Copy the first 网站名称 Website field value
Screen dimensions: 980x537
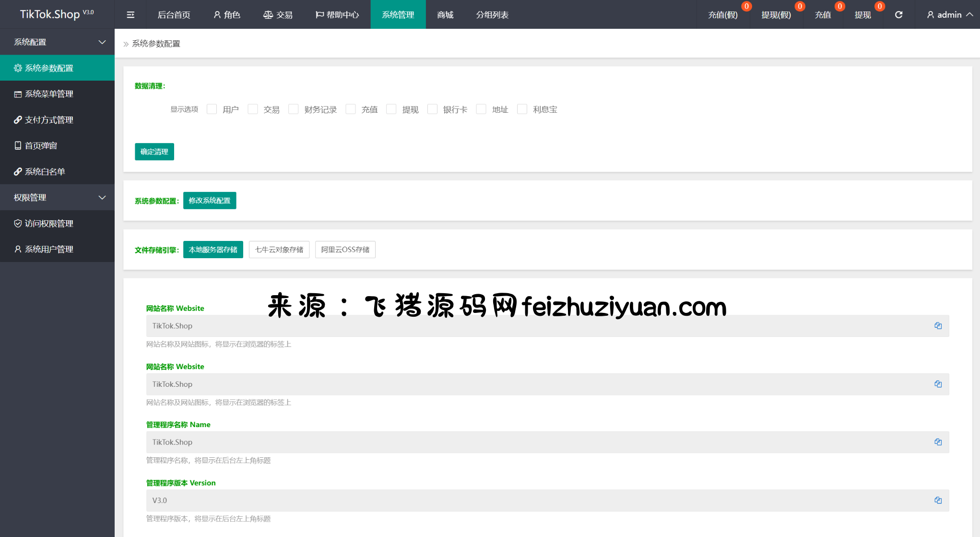click(x=938, y=326)
